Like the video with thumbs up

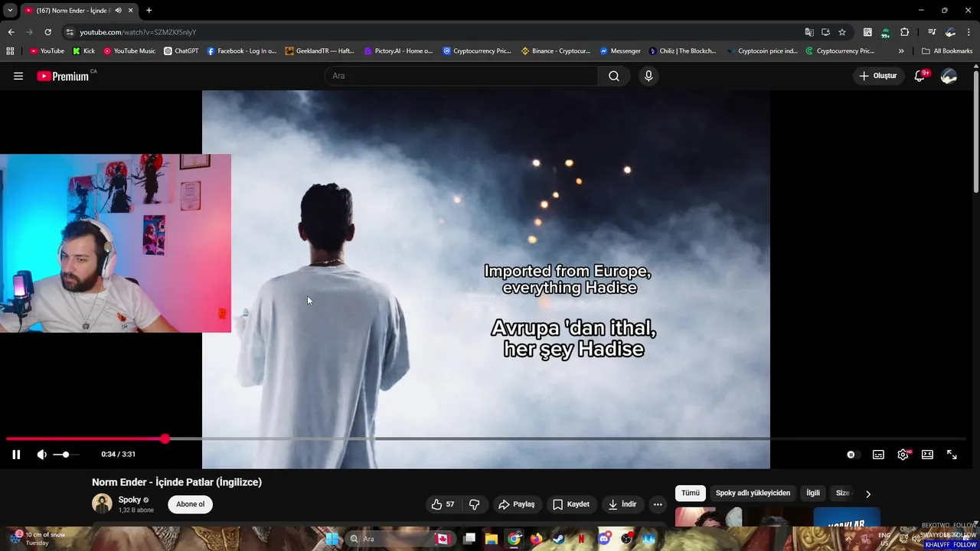point(443,504)
